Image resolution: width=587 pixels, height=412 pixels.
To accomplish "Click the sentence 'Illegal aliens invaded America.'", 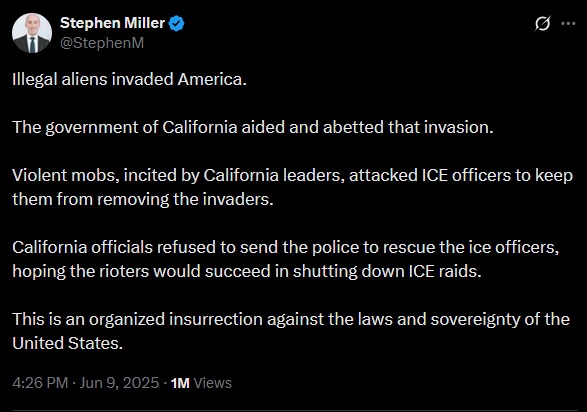I will coord(130,79).
